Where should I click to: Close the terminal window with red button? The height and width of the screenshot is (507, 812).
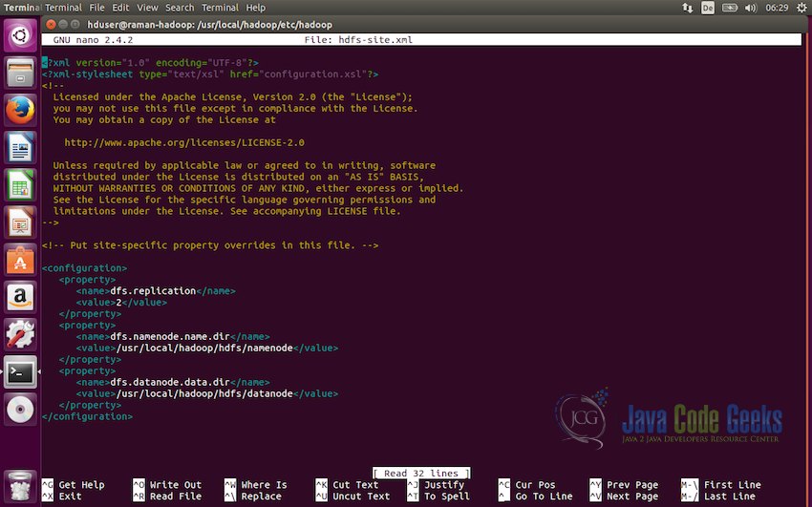coord(51,24)
